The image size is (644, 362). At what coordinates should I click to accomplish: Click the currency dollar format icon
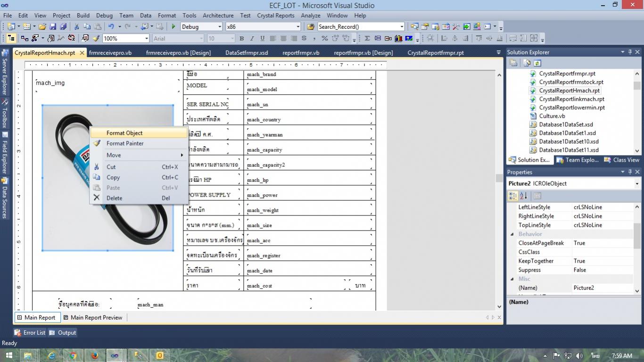(304, 38)
